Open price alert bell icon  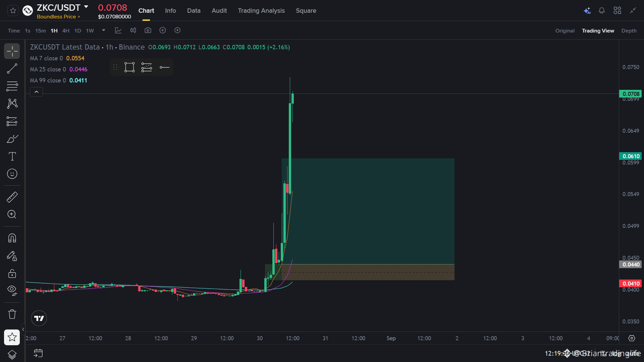602,11
